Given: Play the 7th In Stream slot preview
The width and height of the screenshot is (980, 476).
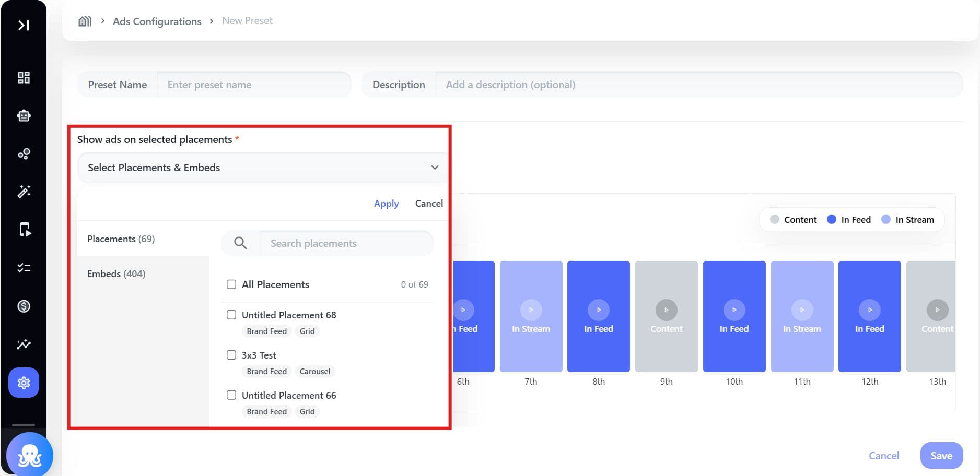Looking at the screenshot, I should (531, 310).
